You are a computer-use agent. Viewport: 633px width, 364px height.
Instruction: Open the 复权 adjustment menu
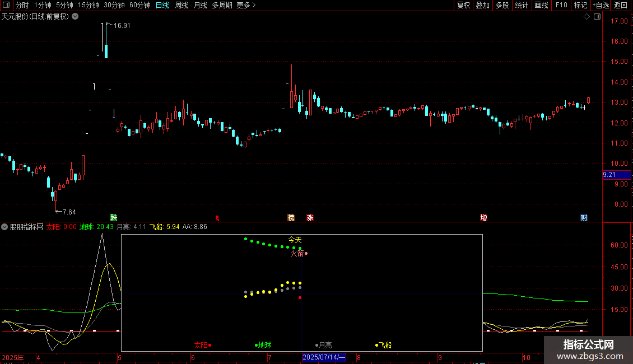click(x=463, y=5)
